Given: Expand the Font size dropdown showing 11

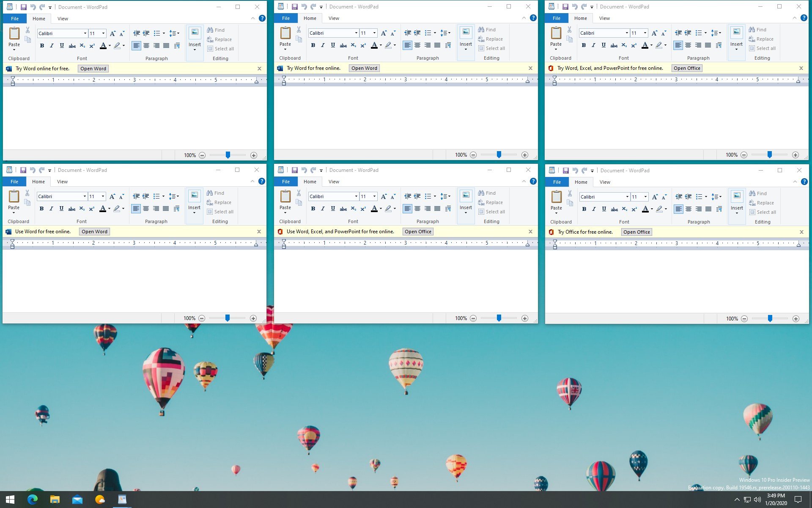Looking at the screenshot, I should point(102,33).
